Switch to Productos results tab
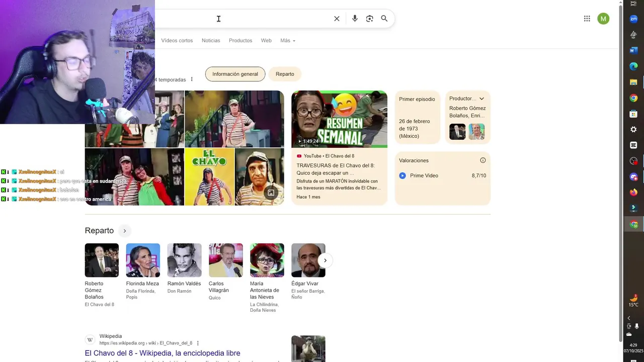Image resolution: width=644 pixels, height=362 pixels. tap(240, 40)
